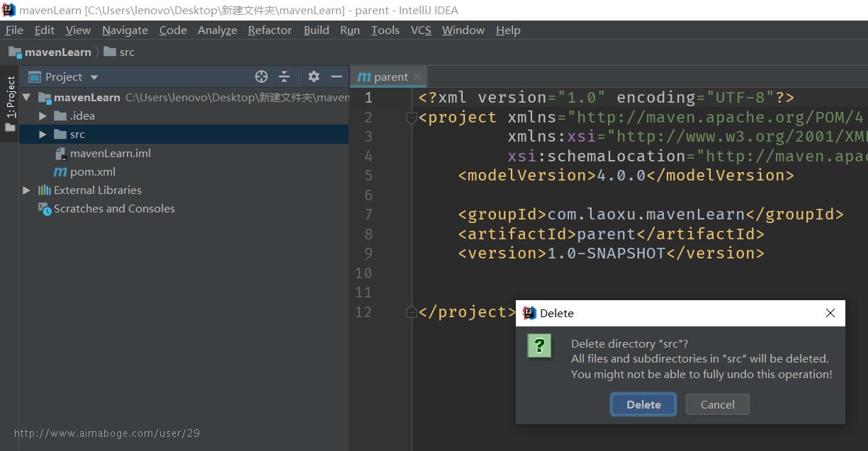The width and height of the screenshot is (868, 451).
Task: Open the Code menu
Action: (x=173, y=30)
